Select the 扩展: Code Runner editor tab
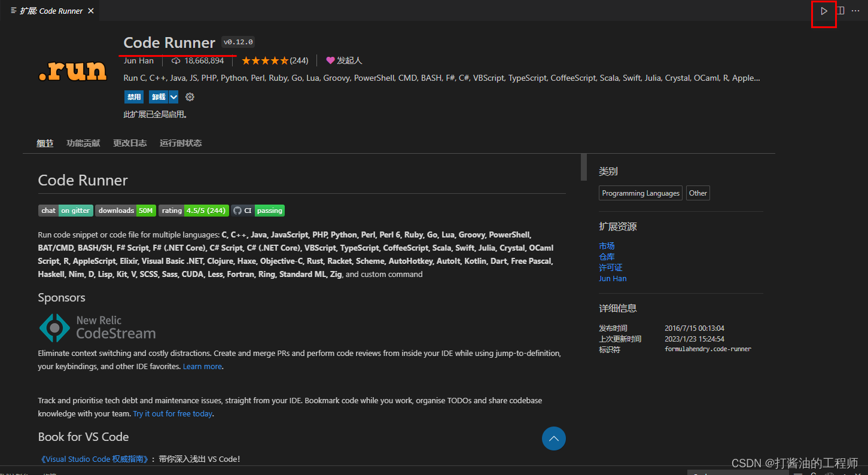The height and width of the screenshot is (475, 868). (50, 11)
